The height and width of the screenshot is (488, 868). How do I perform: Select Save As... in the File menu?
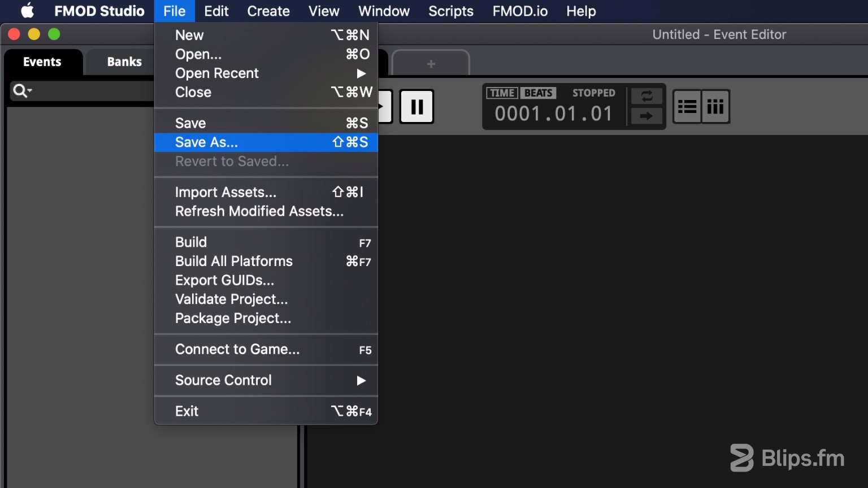(266, 142)
